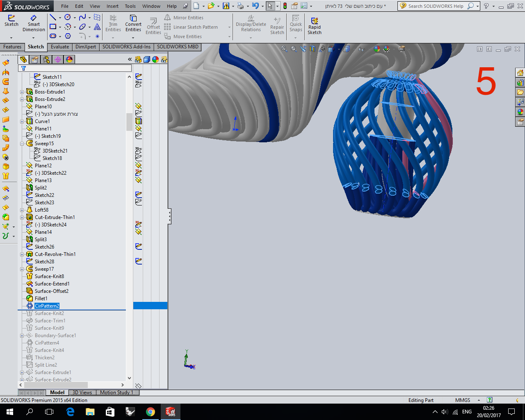Select Surface-Knit8 in feature tree
Viewport: 525px width, 420px height.
[49, 276]
